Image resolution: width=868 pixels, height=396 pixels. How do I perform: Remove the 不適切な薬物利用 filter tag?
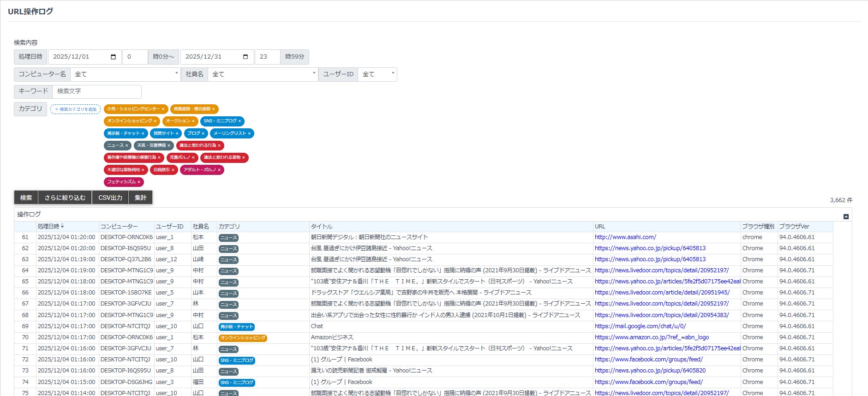(x=143, y=170)
